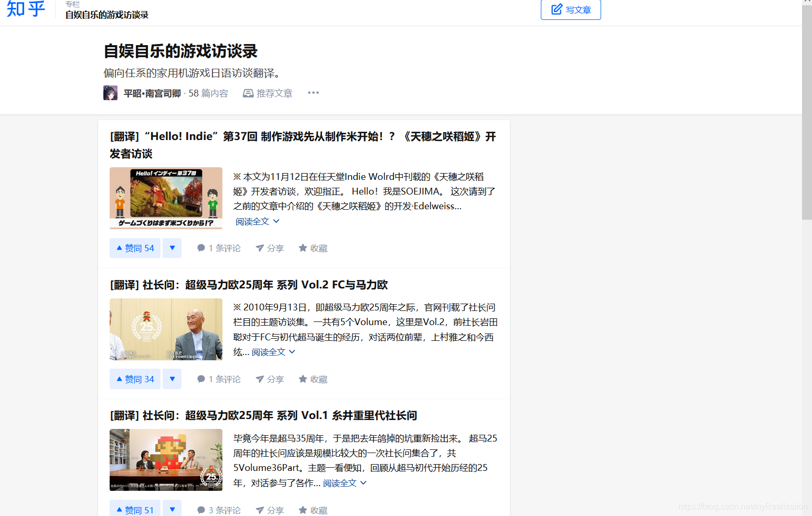Open article titled Hello! Indie 第37回
Image resolution: width=812 pixels, height=516 pixels.
(x=303, y=145)
